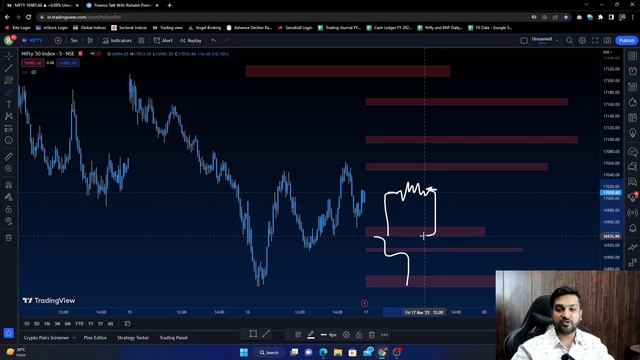Take a chart snapshot with camera icon
Viewport: 640px width, 360px height.
point(607,40)
